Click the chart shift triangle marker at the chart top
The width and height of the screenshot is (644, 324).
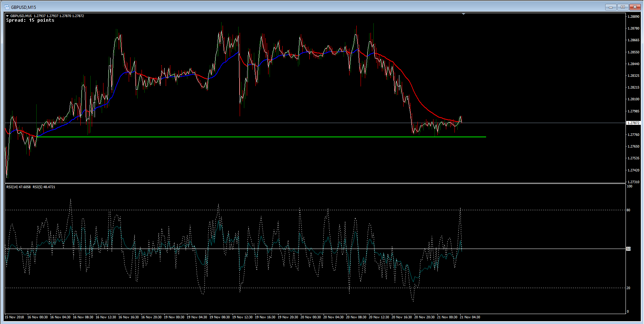(x=463, y=14)
